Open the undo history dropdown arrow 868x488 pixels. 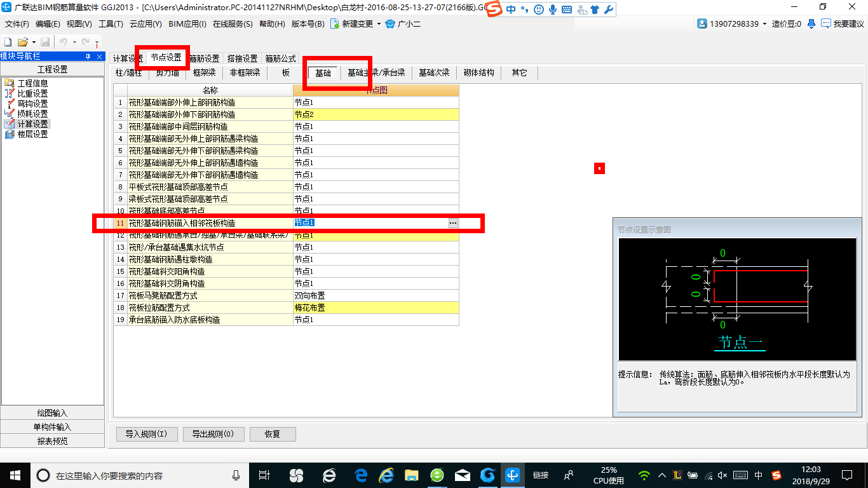pyautogui.click(x=74, y=42)
